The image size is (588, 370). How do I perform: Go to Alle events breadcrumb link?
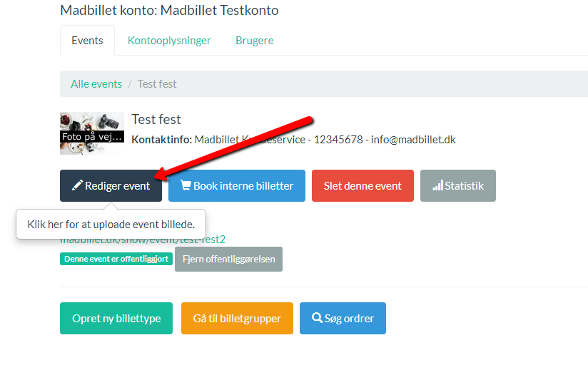(96, 84)
